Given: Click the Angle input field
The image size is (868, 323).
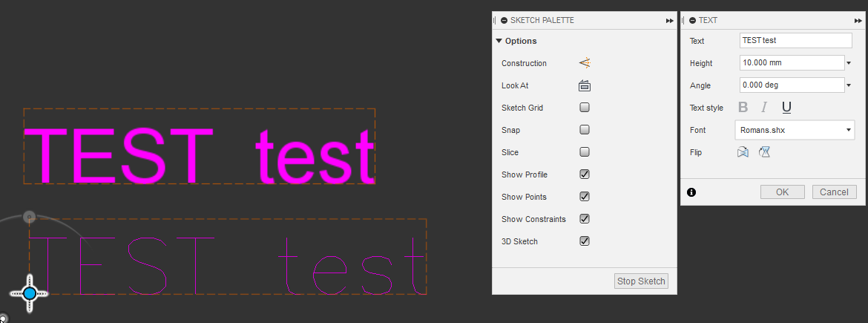Looking at the screenshot, I should tap(792, 85).
